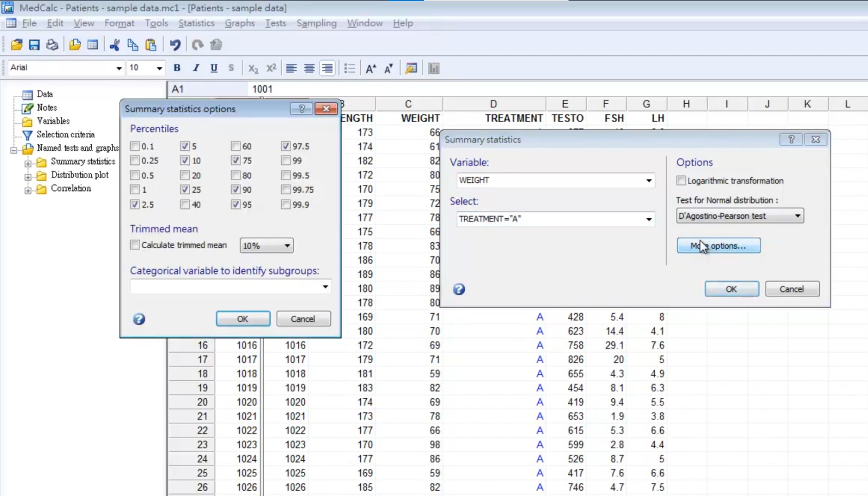The image size is (868, 496).
Task: Check the 20 percentile box
Action: pyautogui.click(x=185, y=175)
